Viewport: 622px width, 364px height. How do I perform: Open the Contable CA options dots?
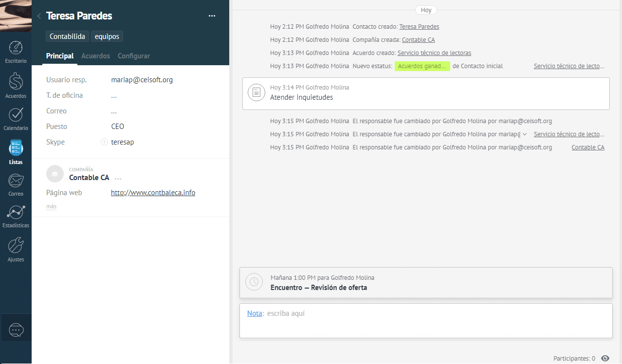click(x=118, y=179)
